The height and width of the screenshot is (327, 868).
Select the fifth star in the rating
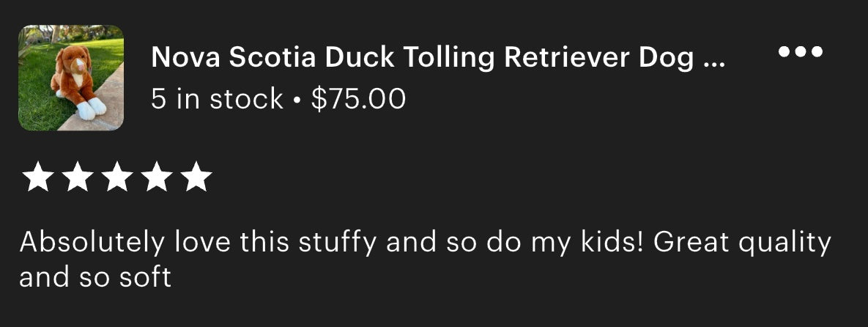(196, 177)
